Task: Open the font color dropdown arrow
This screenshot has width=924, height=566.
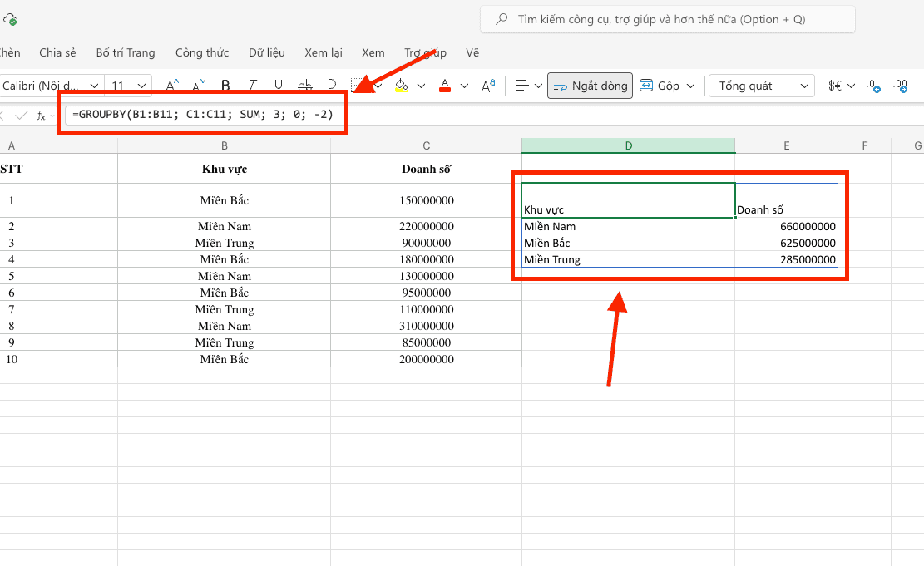Action: click(x=464, y=86)
